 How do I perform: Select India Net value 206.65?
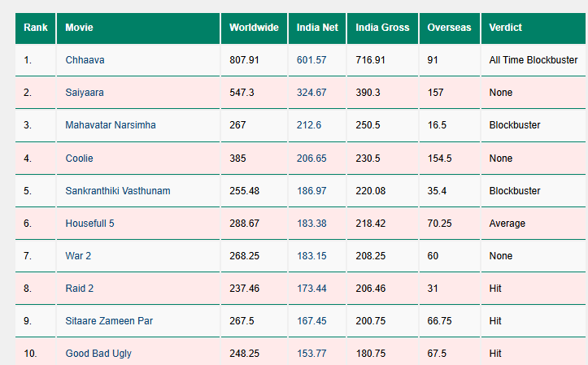[x=311, y=159]
